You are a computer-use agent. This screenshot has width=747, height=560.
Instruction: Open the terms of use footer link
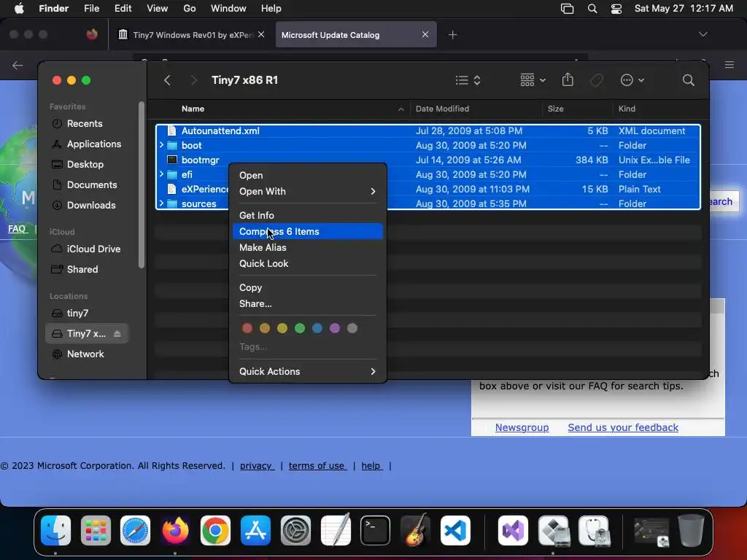point(317,466)
